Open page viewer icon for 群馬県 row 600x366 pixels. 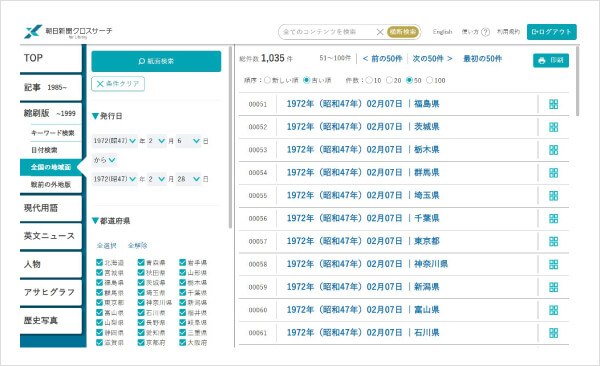pos(553,173)
